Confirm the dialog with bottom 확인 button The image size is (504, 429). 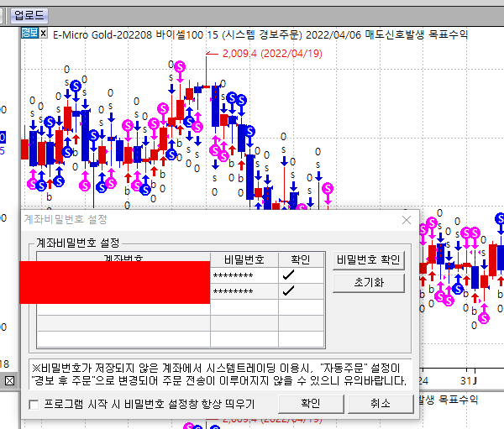click(x=311, y=403)
